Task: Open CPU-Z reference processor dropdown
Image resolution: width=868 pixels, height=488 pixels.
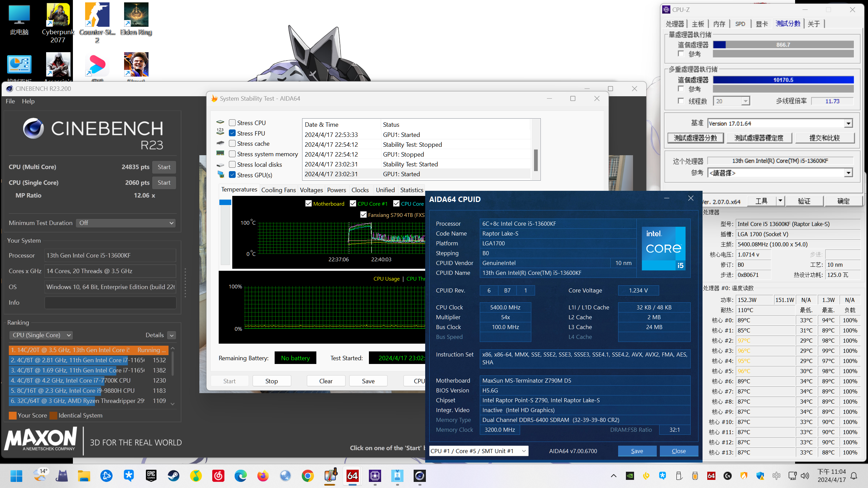Action: pyautogui.click(x=780, y=173)
